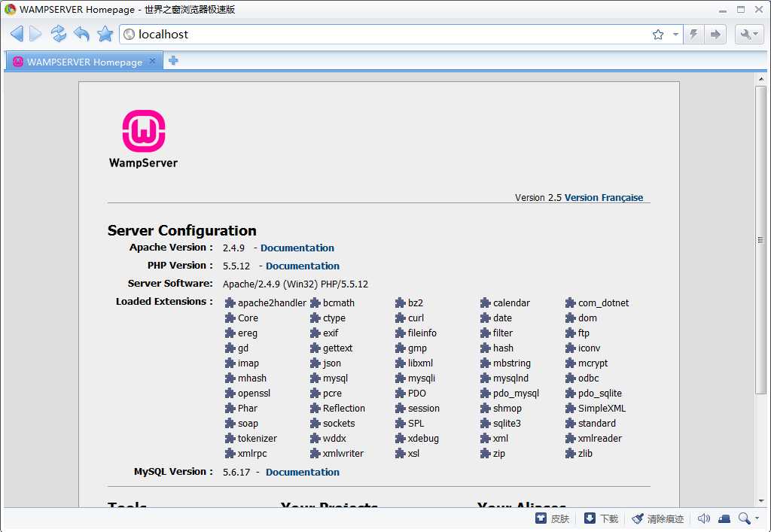Toggle speed mode lightning icon

click(693, 35)
